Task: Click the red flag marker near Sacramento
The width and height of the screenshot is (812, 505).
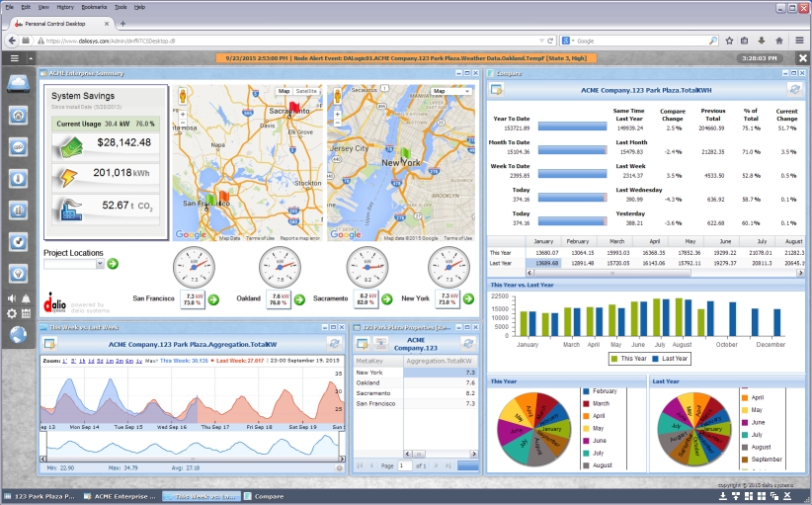Action: coord(293,108)
